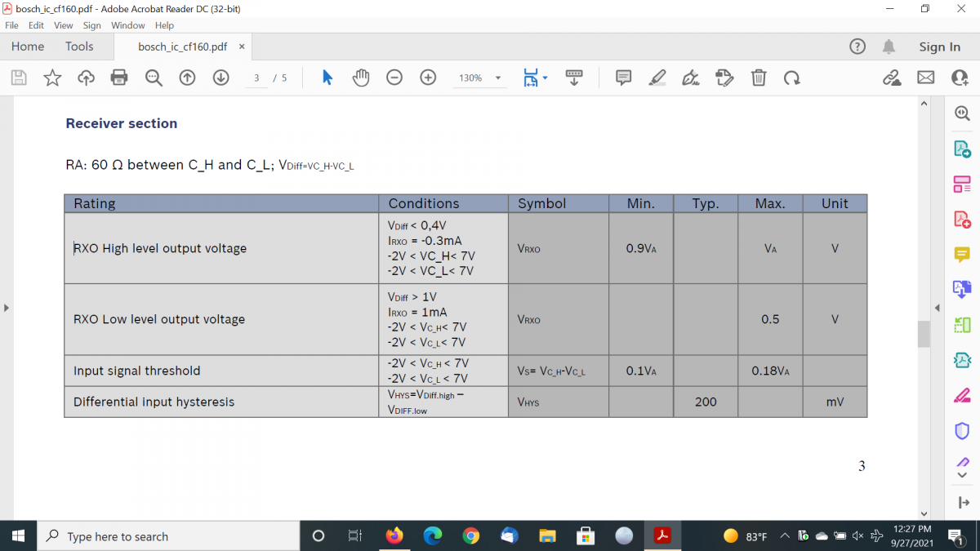Go to next page arrow
Screen dimensions: 980x551
220,78
